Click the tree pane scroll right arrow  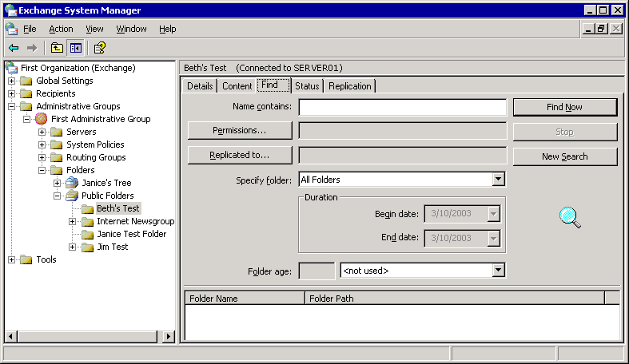[x=169, y=336]
